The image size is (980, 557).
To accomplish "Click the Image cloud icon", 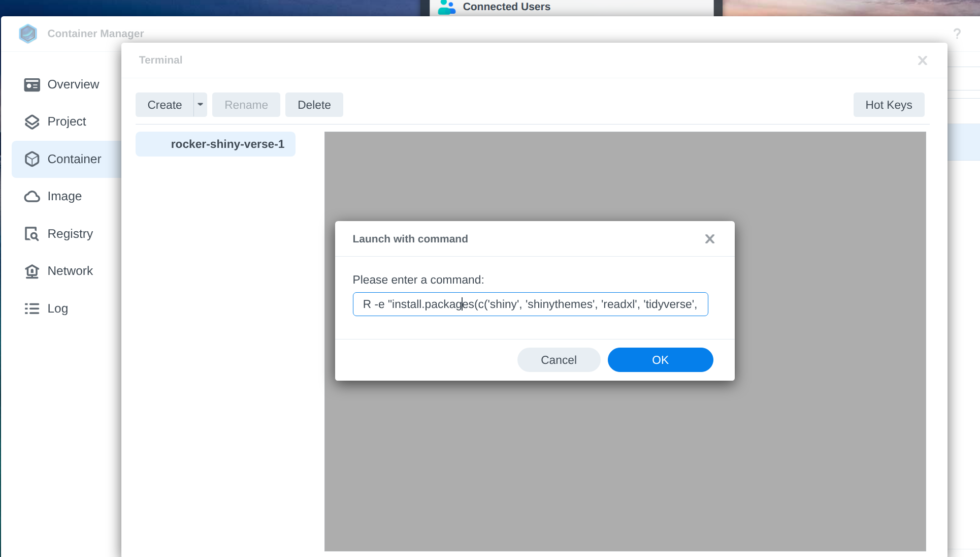I will coord(32,197).
